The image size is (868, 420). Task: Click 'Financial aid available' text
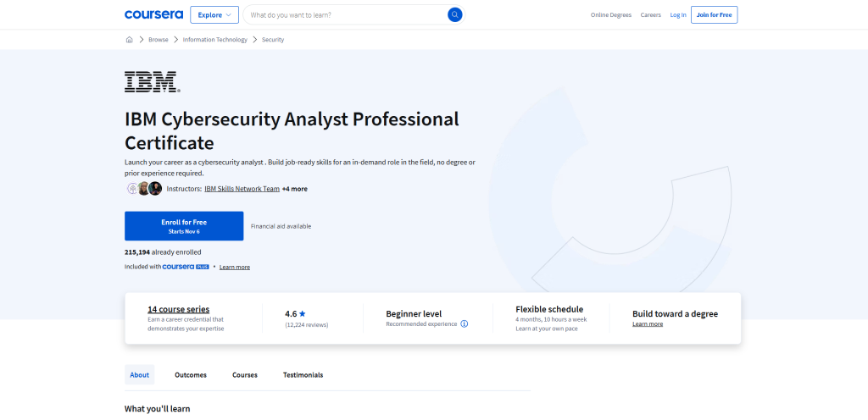click(281, 226)
